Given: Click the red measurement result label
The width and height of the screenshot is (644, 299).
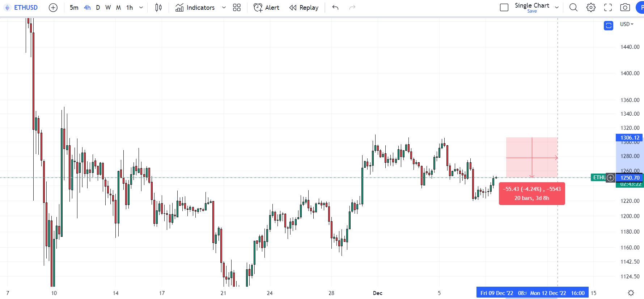Looking at the screenshot, I should pyautogui.click(x=531, y=194).
